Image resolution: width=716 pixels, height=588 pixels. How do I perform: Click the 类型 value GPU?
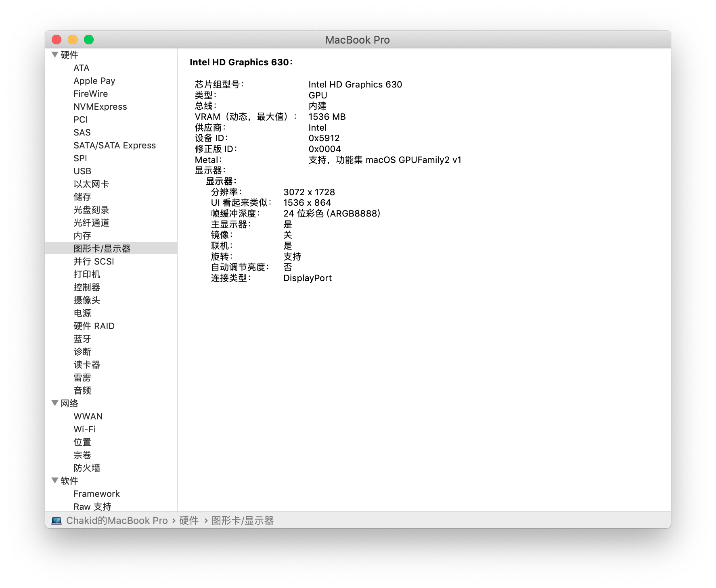point(318,95)
